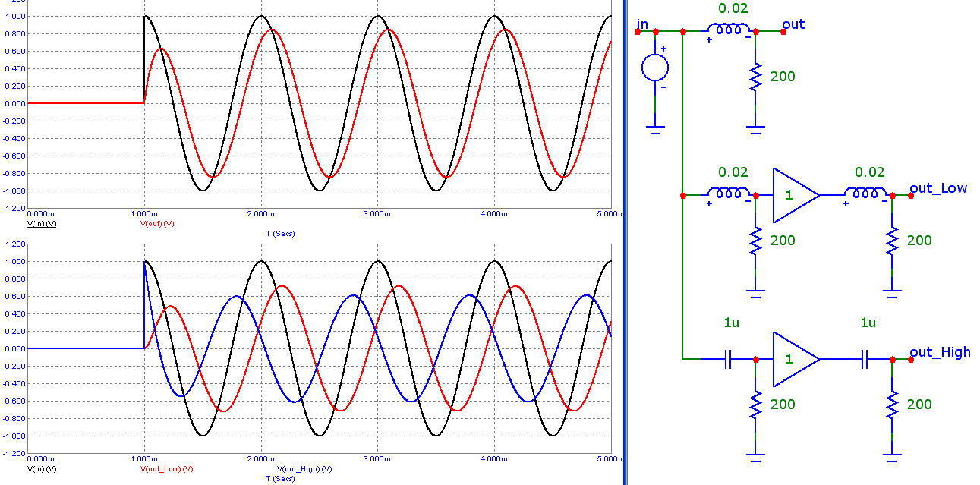The width and height of the screenshot is (980, 485).
Task: Select the inductor feeding the out_Low node
Action: click(866, 195)
